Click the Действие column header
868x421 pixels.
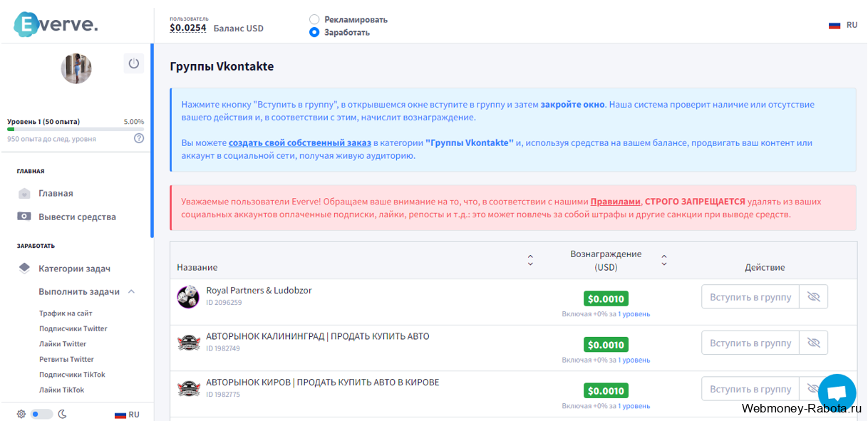[765, 267]
